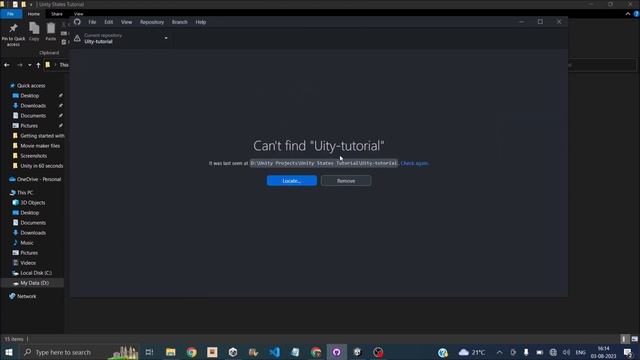This screenshot has height=360, width=640.
Task: Click the weather 21°C taskbar widget
Action: [472, 352]
